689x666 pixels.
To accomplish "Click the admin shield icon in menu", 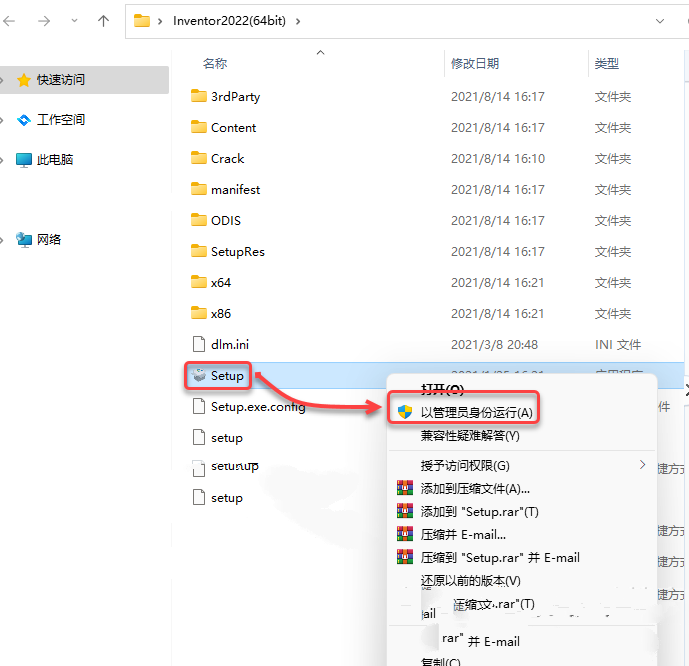I will 405,412.
